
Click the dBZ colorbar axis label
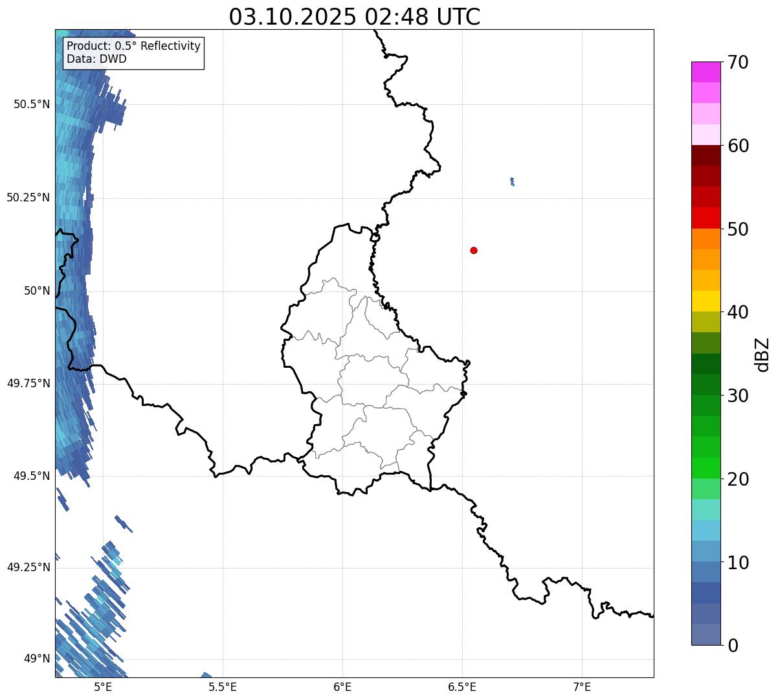coord(762,354)
